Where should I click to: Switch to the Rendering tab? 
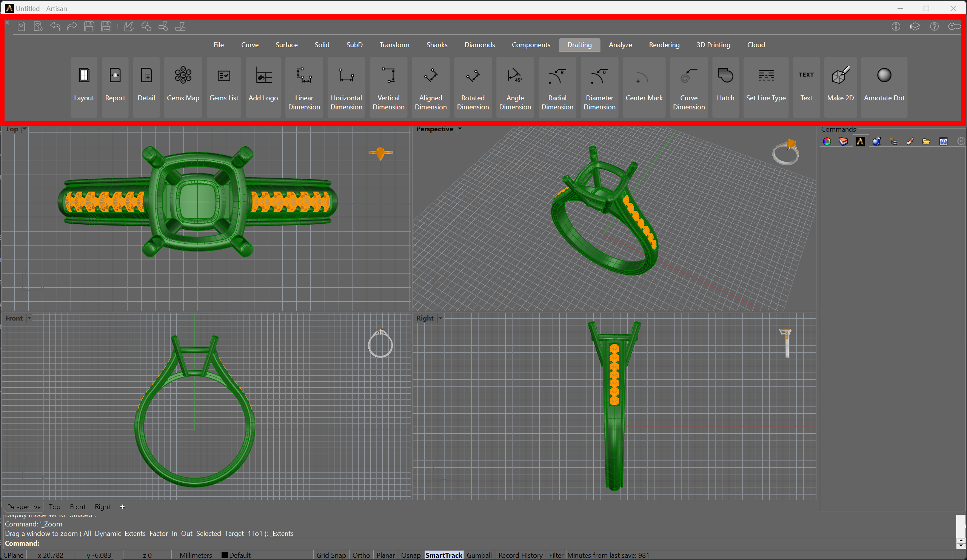point(664,44)
